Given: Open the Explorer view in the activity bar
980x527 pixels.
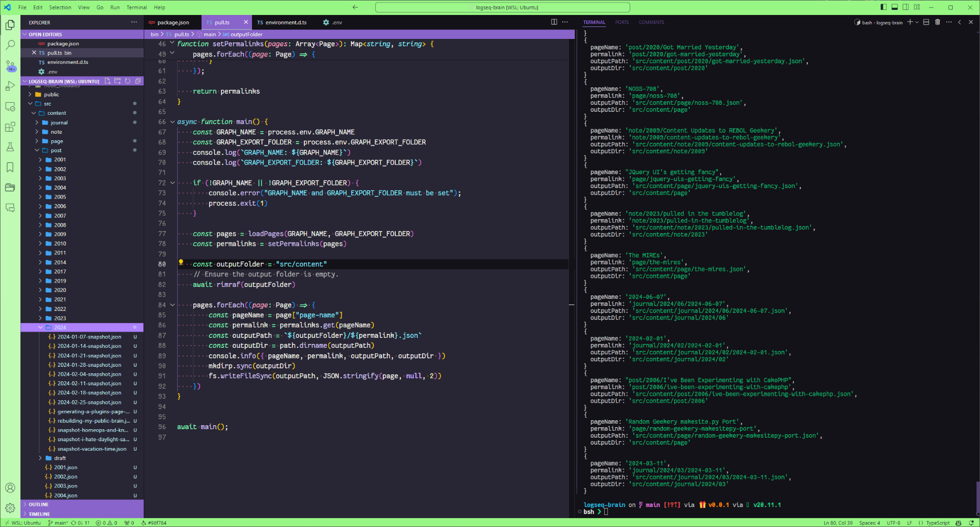Looking at the screenshot, I should click(10, 24).
